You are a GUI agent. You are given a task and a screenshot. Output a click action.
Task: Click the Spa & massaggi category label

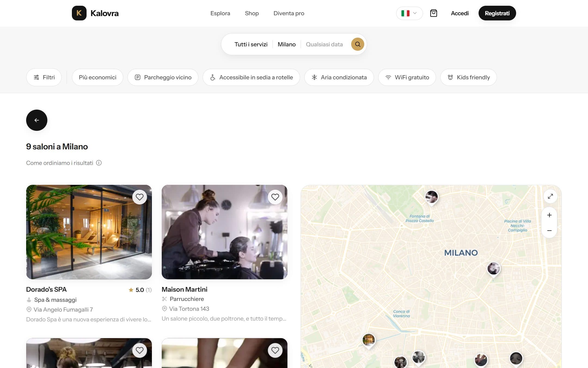55,300
